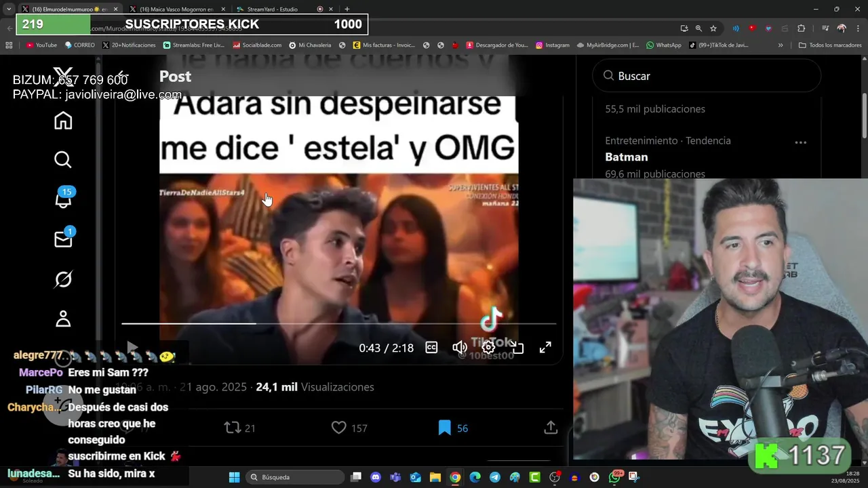The image size is (868, 488).
Task: Open Mi Chavaleria bookmark
Action: (x=310, y=45)
